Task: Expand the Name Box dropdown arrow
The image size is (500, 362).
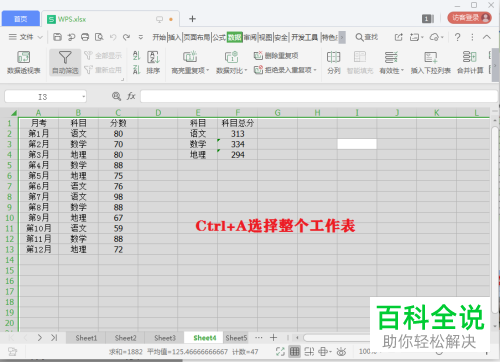Action: [84, 97]
